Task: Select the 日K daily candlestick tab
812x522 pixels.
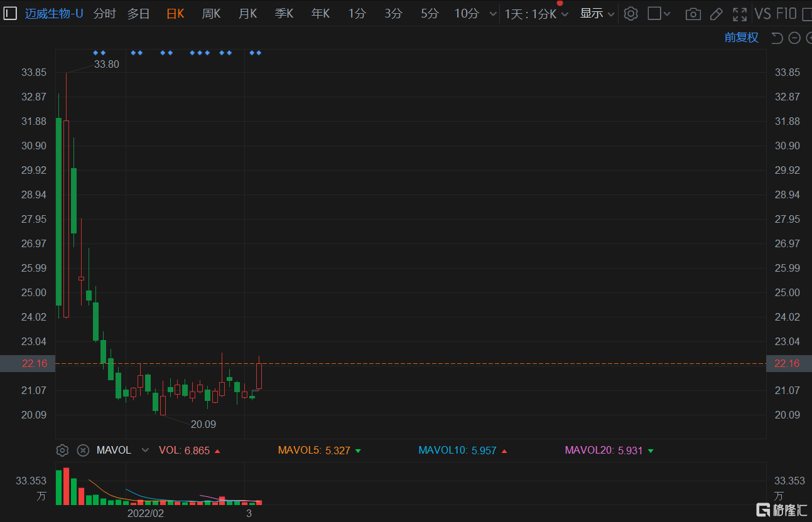Action: coord(175,13)
